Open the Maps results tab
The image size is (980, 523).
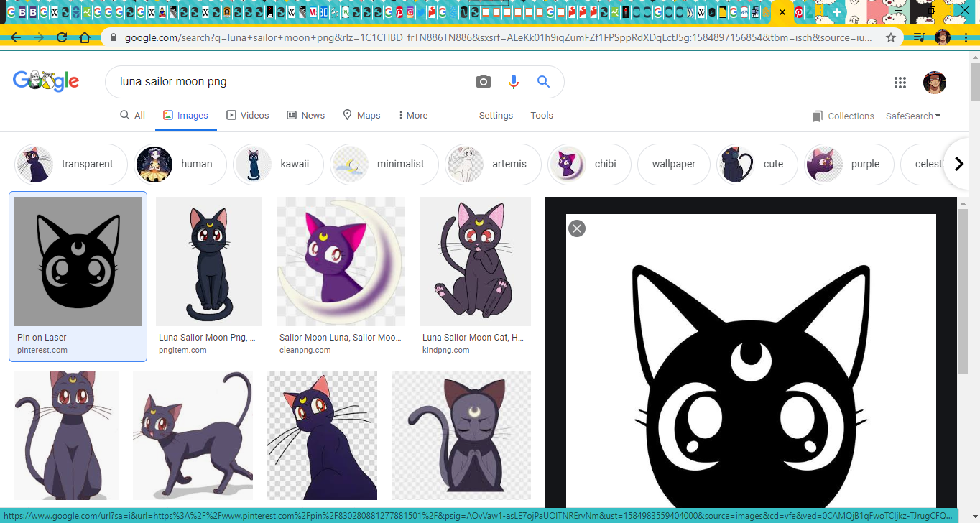(361, 115)
